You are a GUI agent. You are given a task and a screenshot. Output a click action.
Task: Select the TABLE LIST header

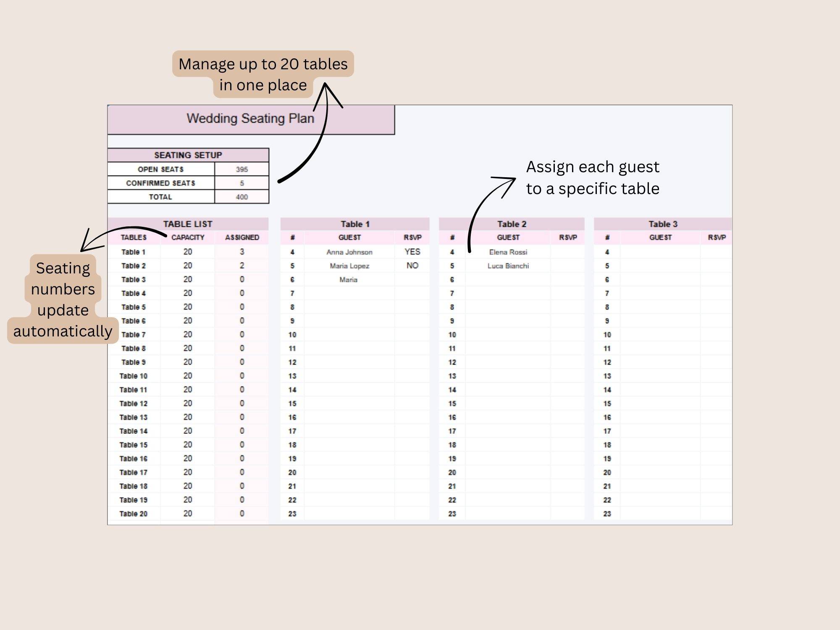188,224
